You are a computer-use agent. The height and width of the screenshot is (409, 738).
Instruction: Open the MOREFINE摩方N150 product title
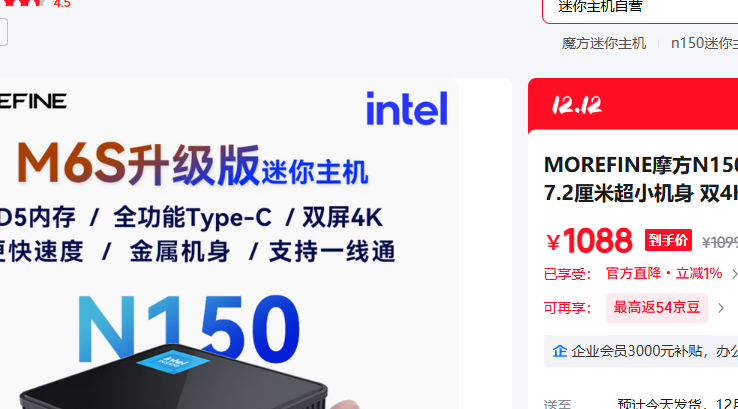click(x=641, y=179)
